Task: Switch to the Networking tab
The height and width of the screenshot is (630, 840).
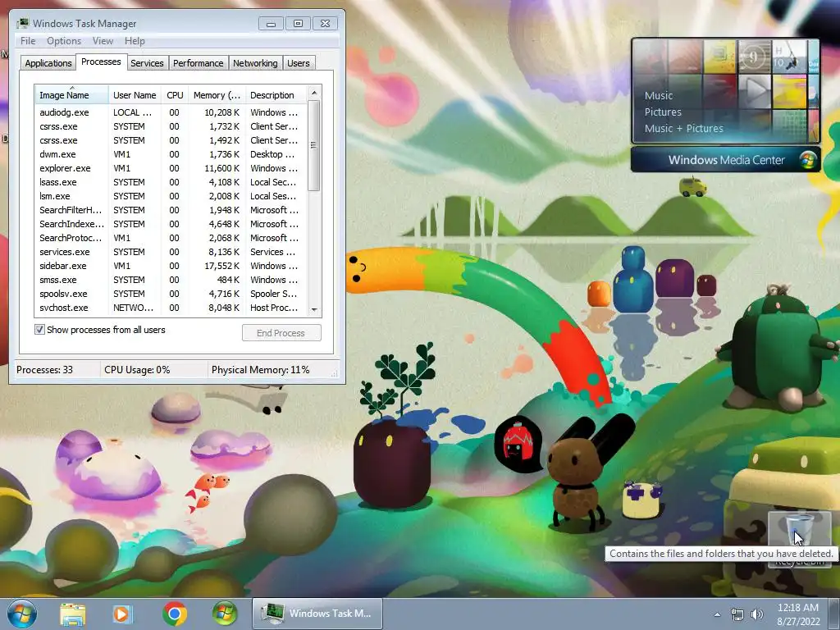Action: click(255, 63)
